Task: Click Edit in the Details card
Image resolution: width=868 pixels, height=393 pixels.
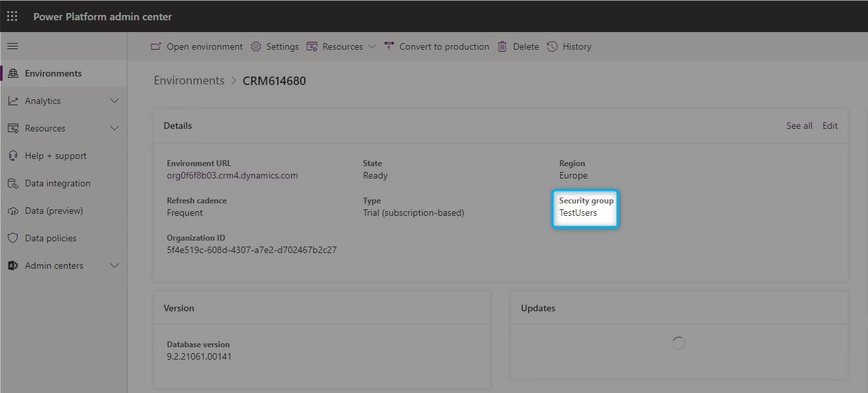Action: coord(830,126)
